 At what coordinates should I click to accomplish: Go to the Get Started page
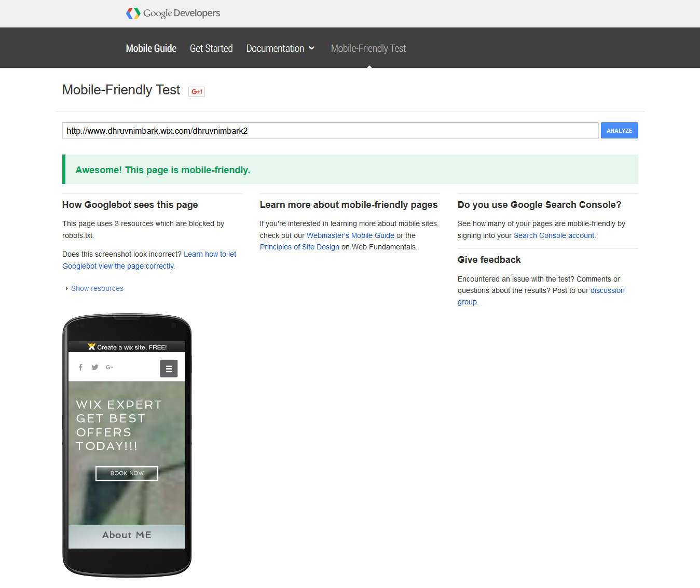(211, 48)
